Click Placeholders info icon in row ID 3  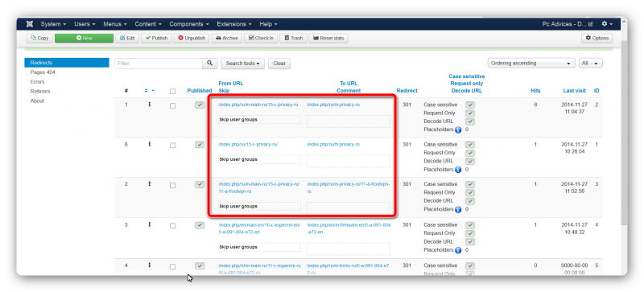click(x=458, y=209)
